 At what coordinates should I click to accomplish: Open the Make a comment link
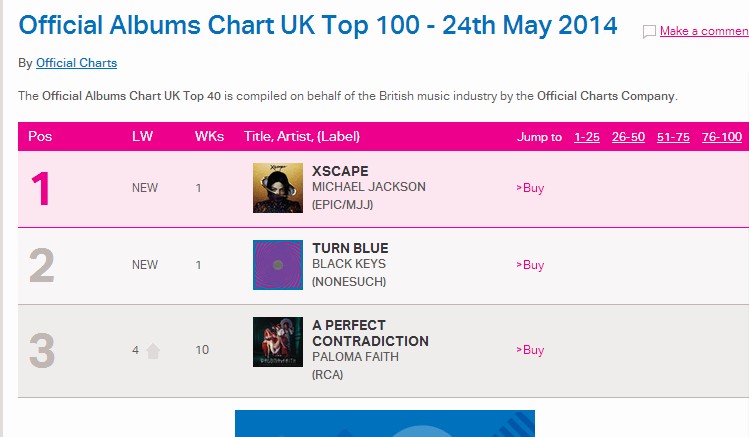(x=704, y=31)
